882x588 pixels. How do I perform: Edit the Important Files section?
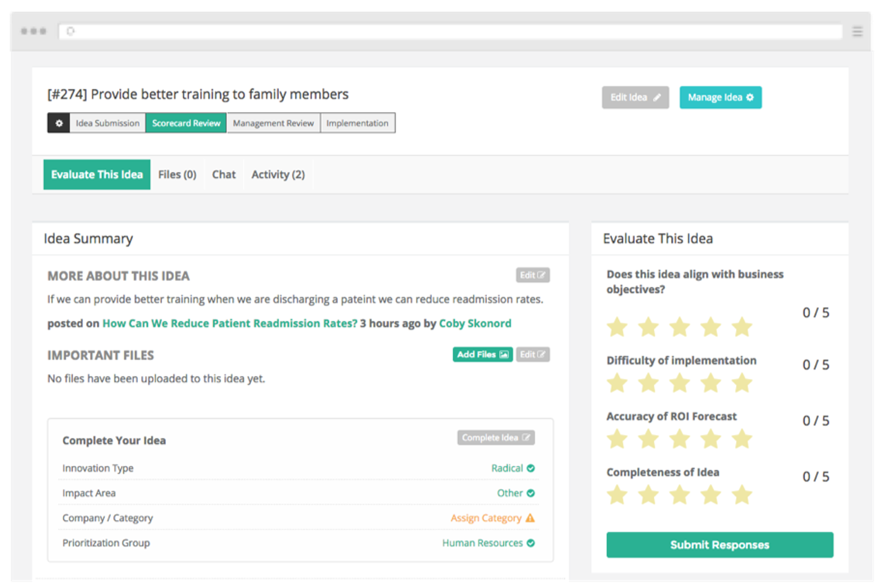533,354
